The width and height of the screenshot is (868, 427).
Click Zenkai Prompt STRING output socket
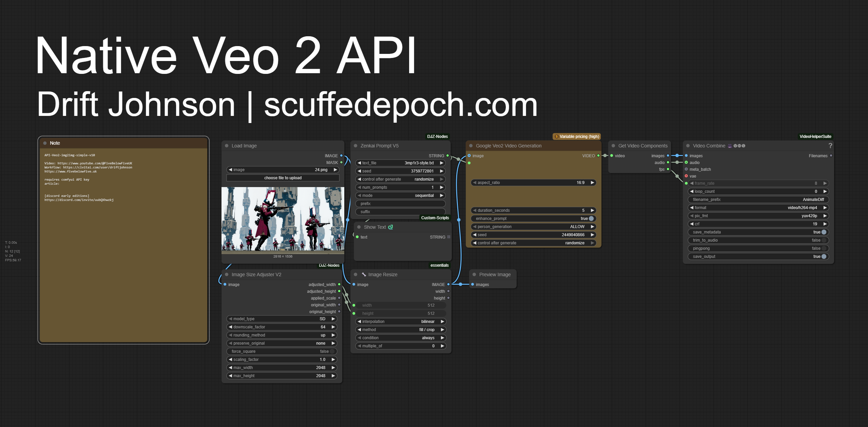(448, 156)
